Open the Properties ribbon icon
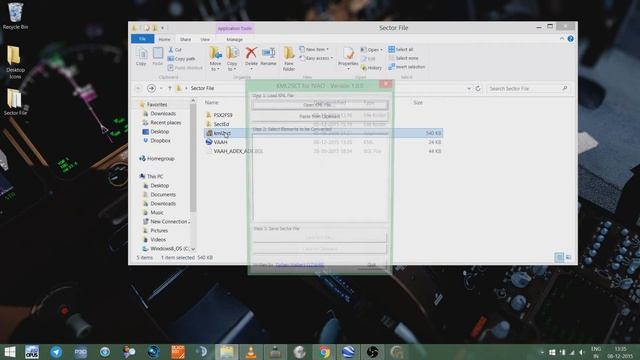 348,58
